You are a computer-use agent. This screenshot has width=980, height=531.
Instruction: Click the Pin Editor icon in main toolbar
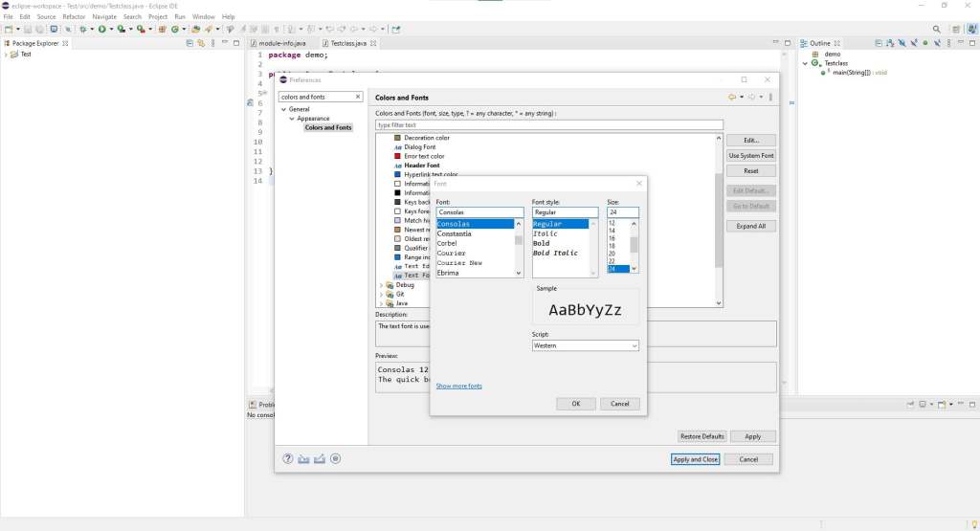point(395,29)
